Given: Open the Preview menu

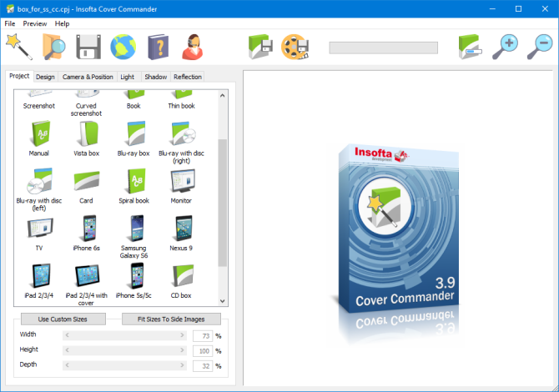Looking at the screenshot, I should (x=35, y=23).
